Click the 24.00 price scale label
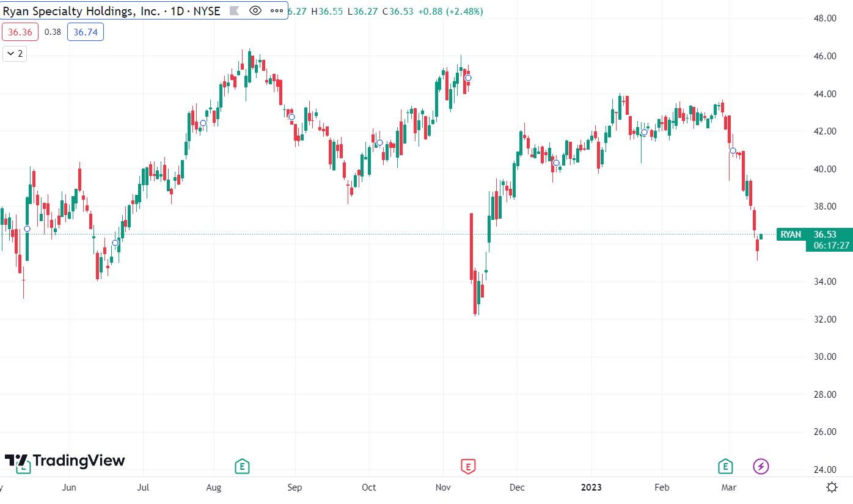853x504 pixels. [826, 470]
